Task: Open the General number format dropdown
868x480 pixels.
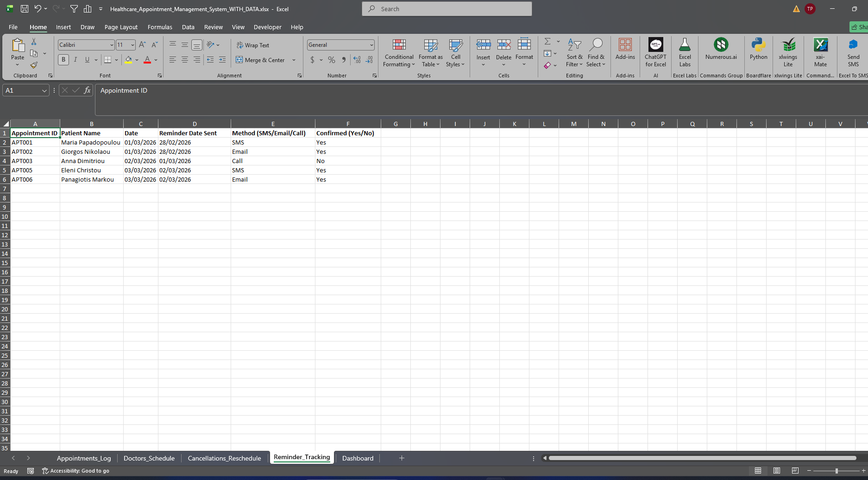Action: click(371, 45)
